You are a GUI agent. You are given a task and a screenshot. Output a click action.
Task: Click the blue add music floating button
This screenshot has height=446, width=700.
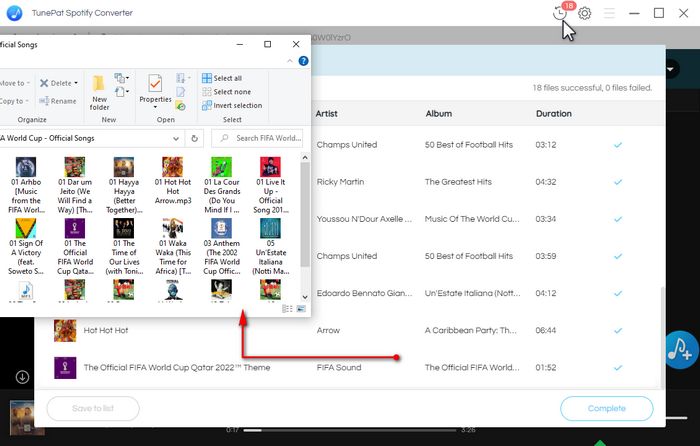pyautogui.click(x=680, y=350)
